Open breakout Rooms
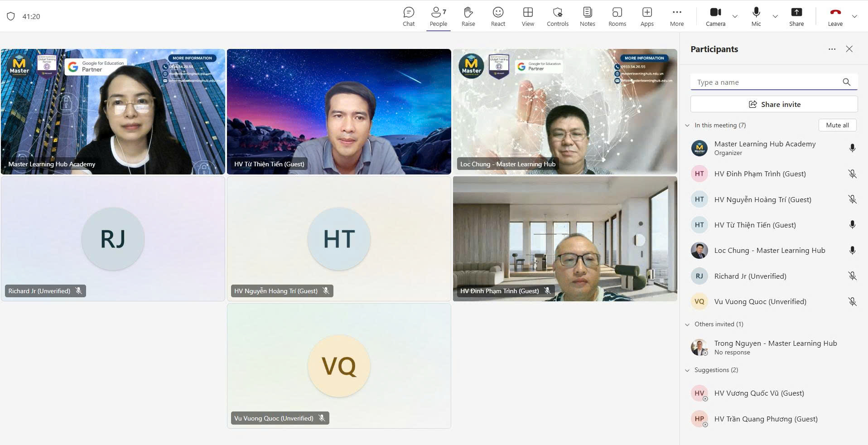Image resolution: width=868 pixels, height=445 pixels. pos(617,17)
